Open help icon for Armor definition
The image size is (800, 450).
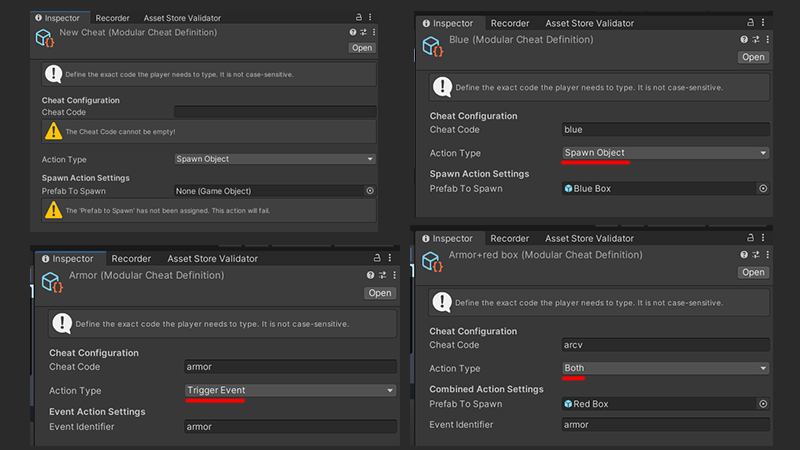point(370,275)
